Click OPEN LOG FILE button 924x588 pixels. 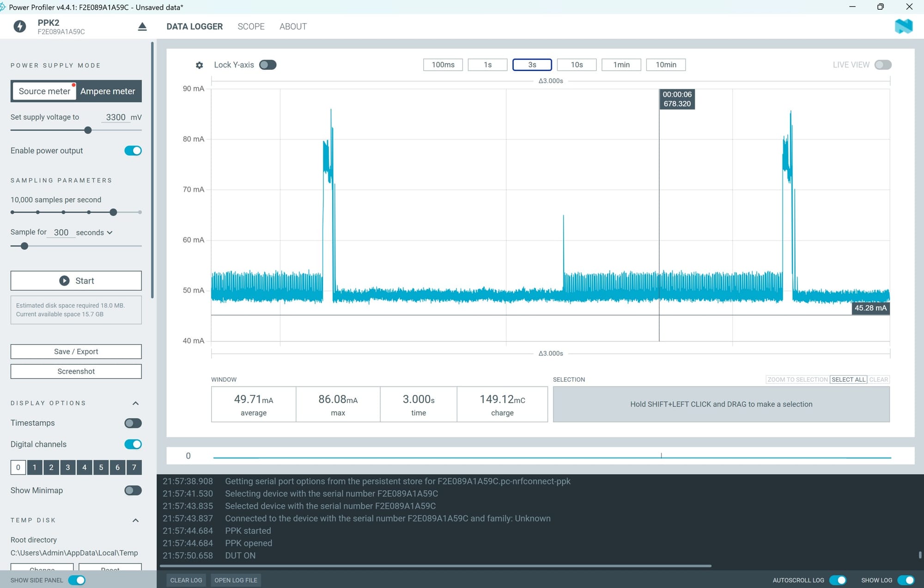tap(236, 580)
